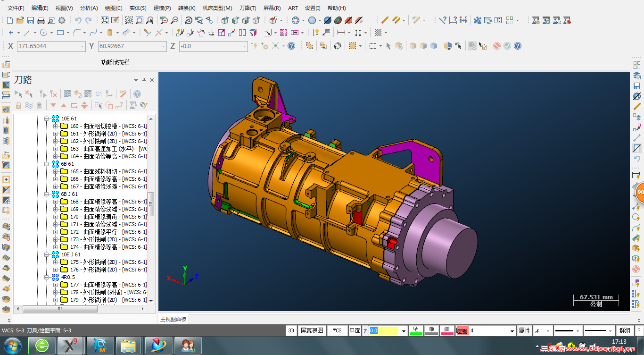Screen dimensions: 644x355
Task: Click the Trim/Break entities icon
Action: pos(148,33)
